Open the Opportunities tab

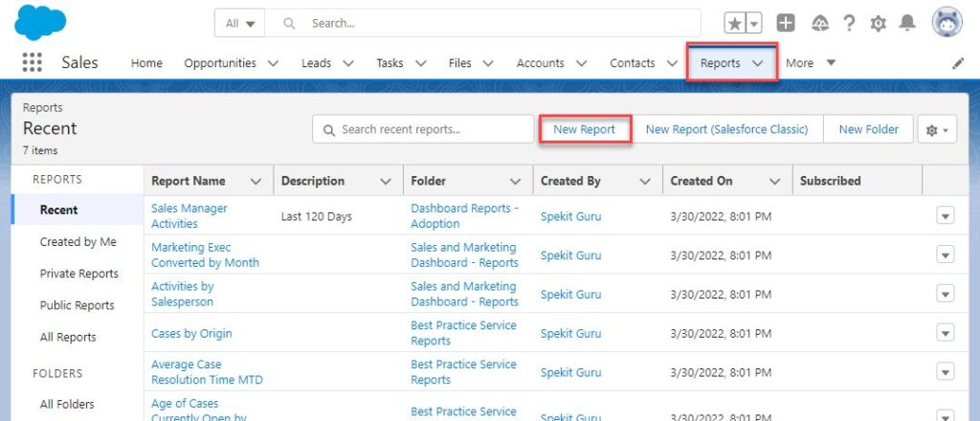point(220,63)
